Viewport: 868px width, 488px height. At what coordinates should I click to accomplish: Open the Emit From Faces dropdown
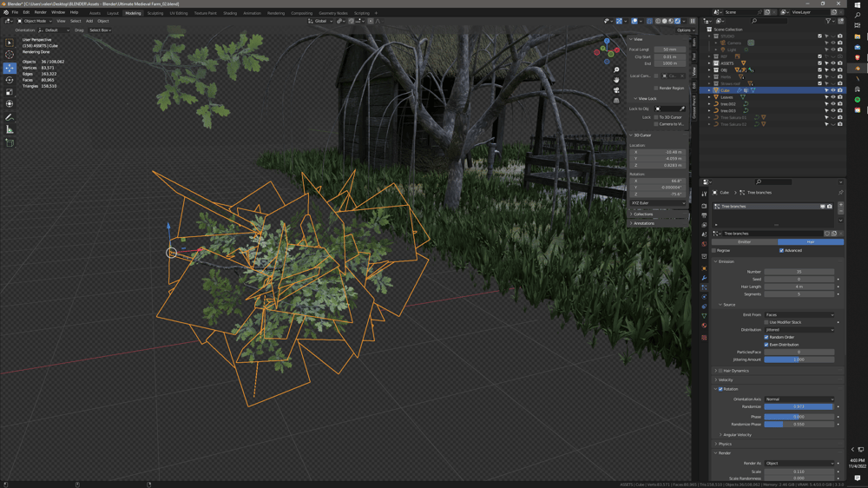click(799, 314)
